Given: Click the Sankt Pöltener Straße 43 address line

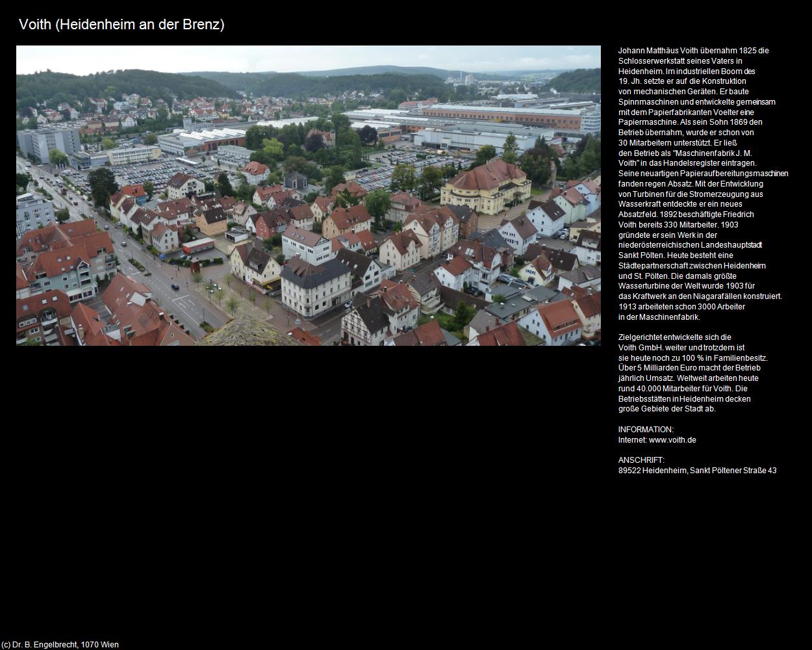Looking at the screenshot, I should tap(698, 471).
